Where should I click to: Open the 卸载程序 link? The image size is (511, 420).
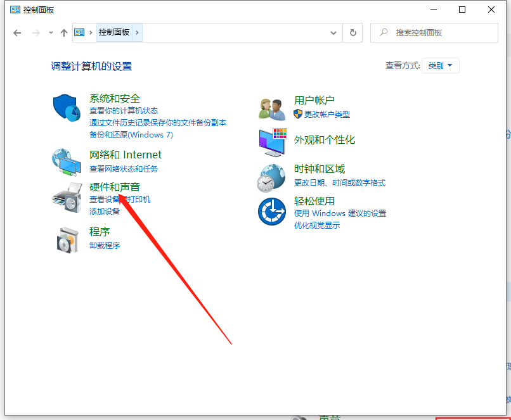[x=105, y=246]
